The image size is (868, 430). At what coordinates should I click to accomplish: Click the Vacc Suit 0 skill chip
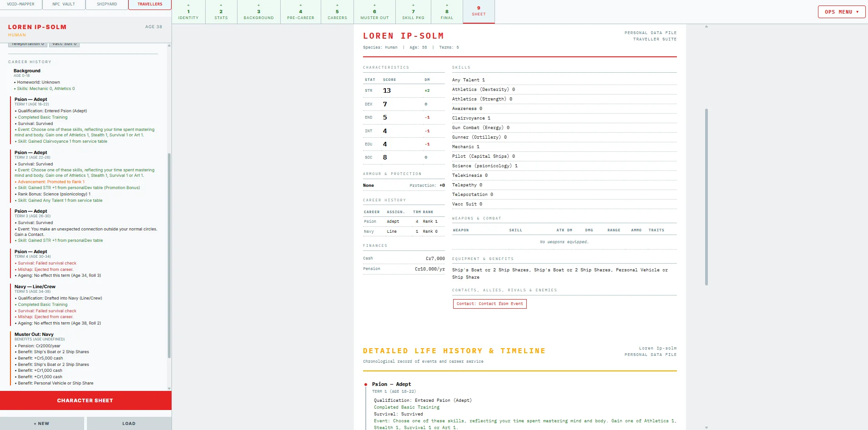[65, 44]
